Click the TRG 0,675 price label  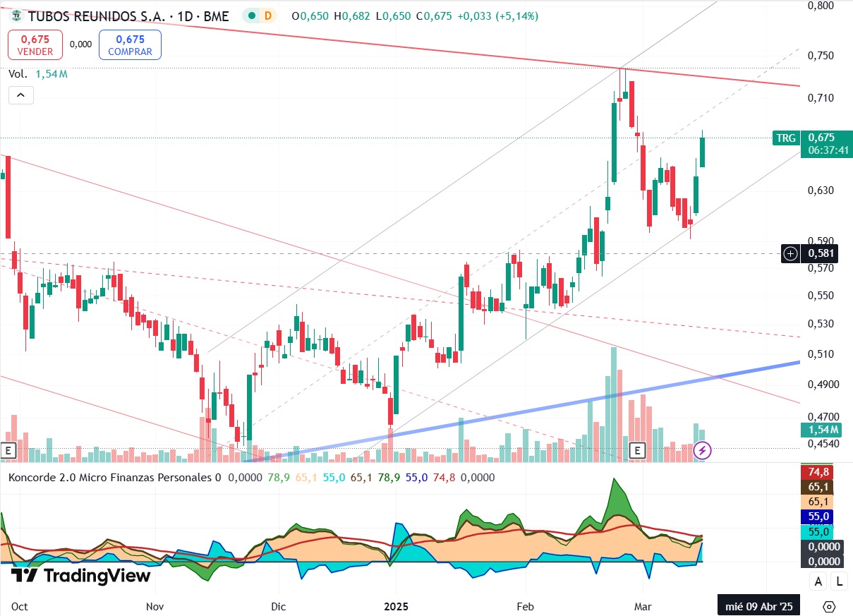coord(812,138)
